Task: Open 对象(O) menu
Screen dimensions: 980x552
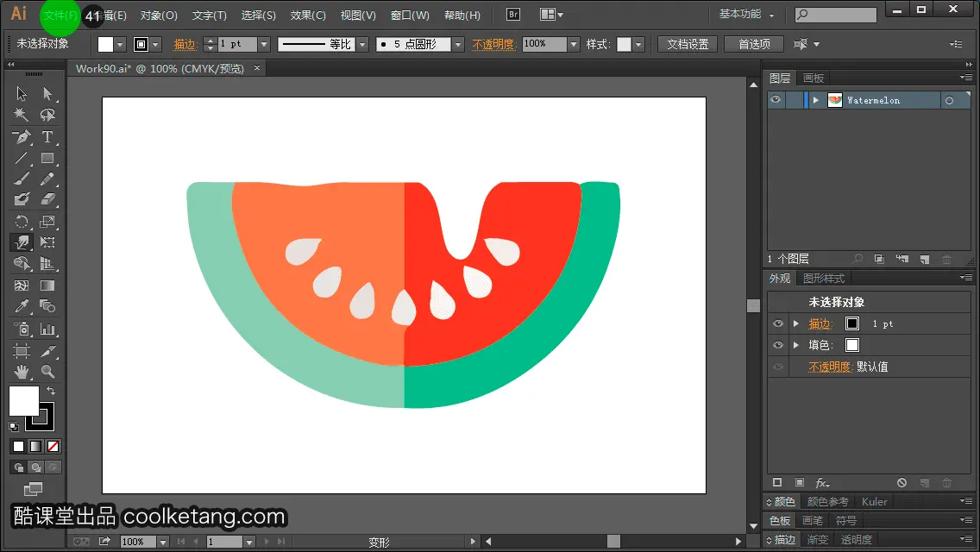Action: (159, 15)
